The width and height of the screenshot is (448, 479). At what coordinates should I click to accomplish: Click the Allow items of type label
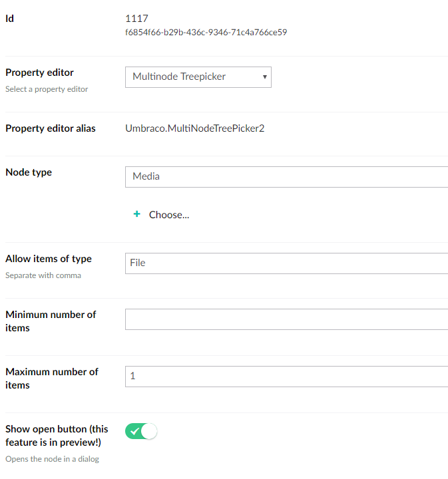click(49, 259)
